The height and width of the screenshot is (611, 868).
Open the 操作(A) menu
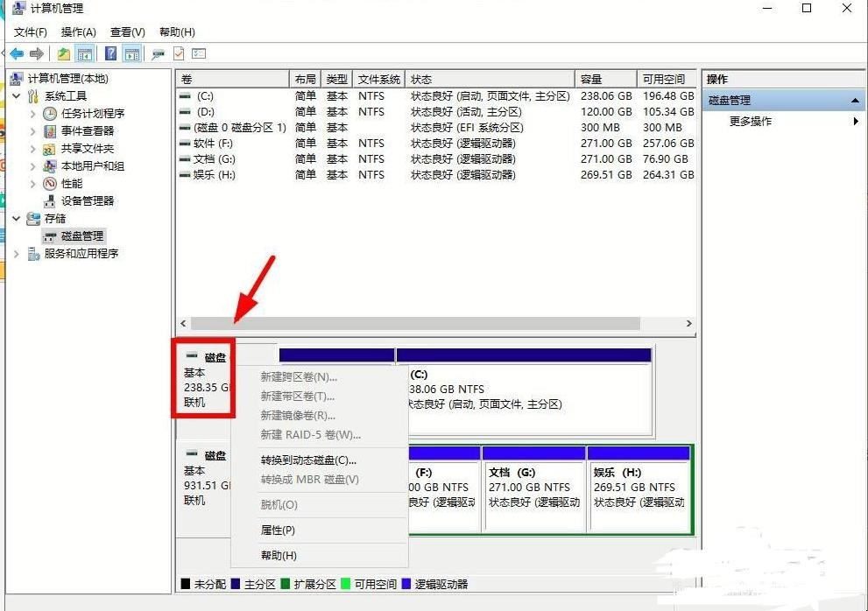point(79,32)
